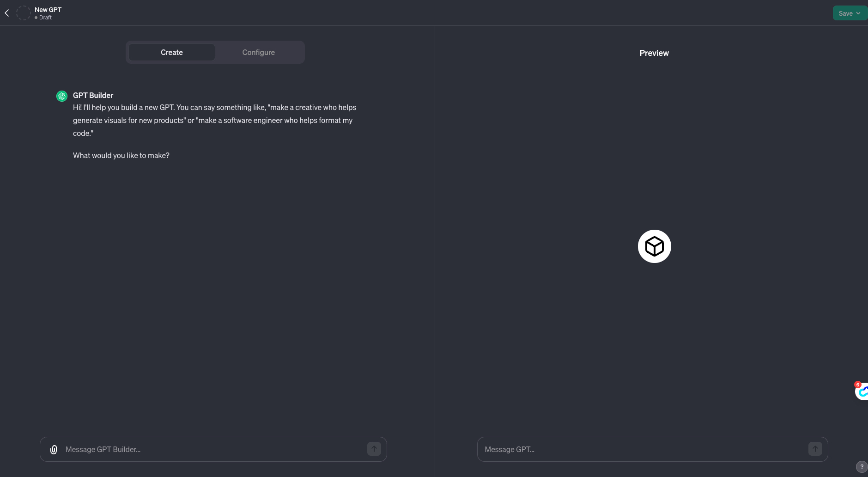Open the floating blue widget at the right edge

coord(862,392)
